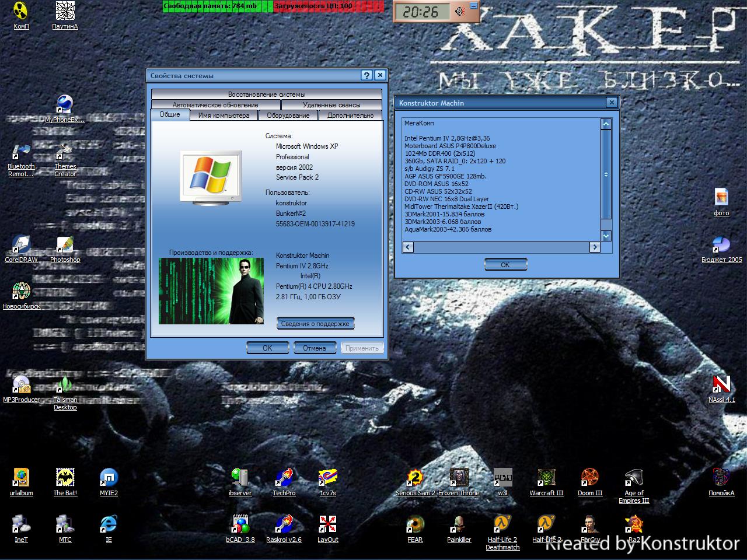
Task: Select the Восстановление системы tab
Action: [x=266, y=94]
